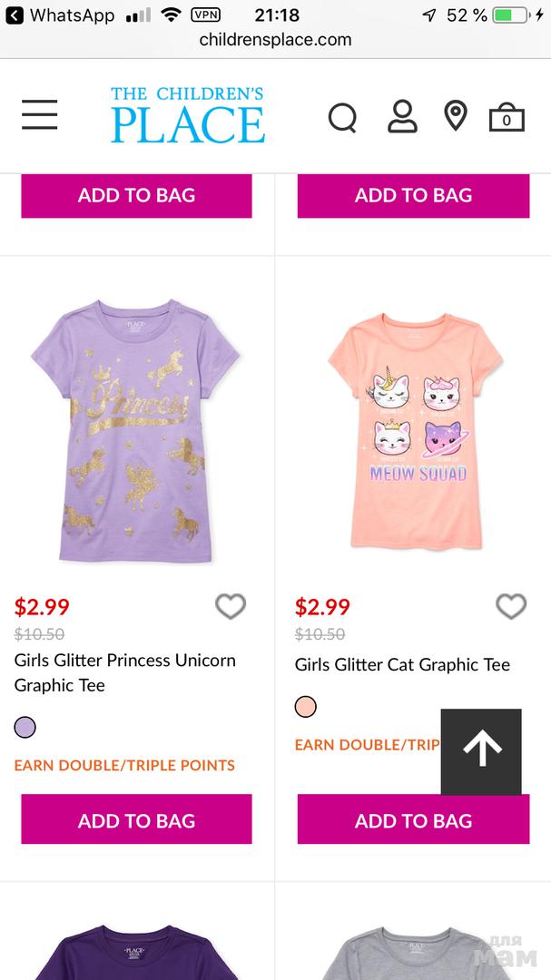Tap the childrensplace.com address bar
This screenshot has height=980, width=551.
pos(275,40)
